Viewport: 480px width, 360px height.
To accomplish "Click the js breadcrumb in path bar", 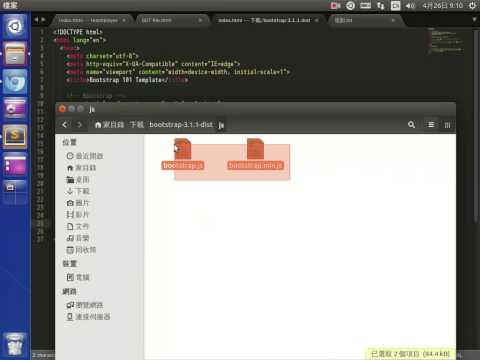I will pos(221,125).
